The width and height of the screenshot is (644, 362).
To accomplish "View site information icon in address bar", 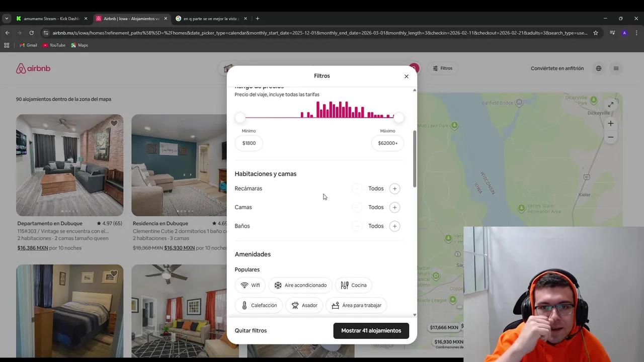I will pos(46,33).
